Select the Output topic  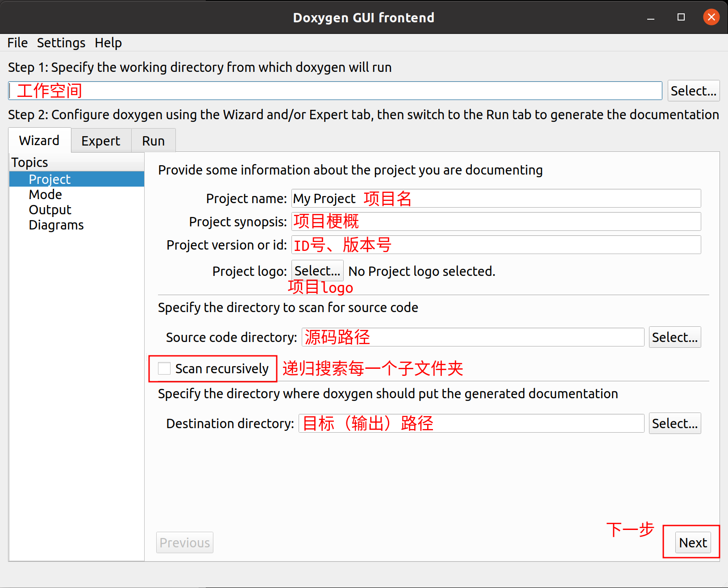pyautogui.click(x=50, y=209)
